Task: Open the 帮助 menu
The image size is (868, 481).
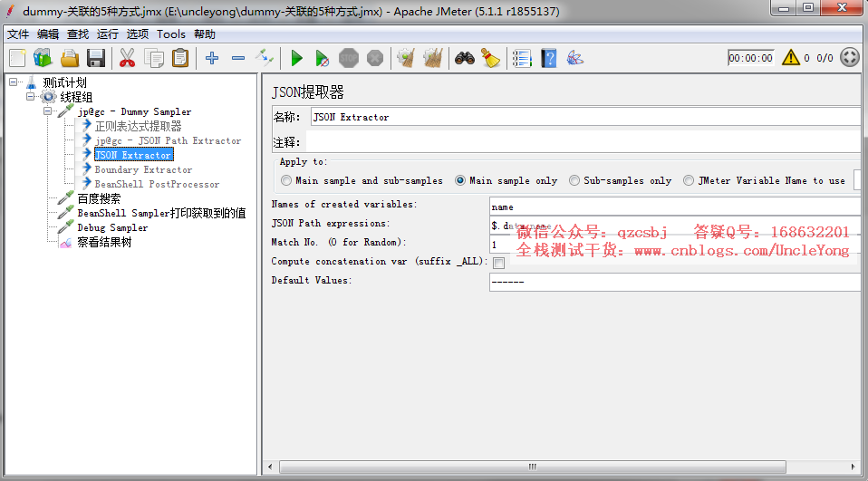Action: pyautogui.click(x=205, y=34)
